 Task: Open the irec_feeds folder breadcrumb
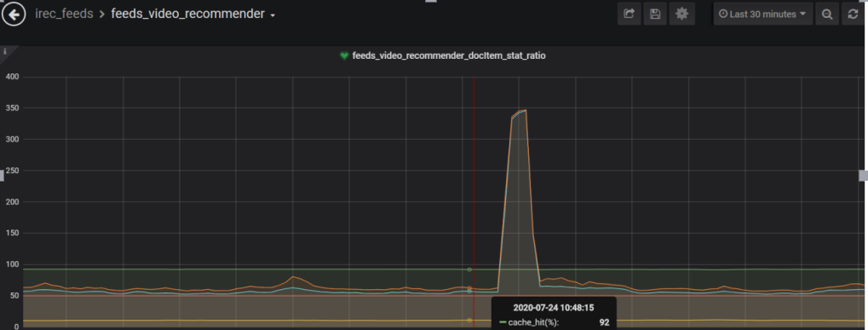(x=64, y=14)
